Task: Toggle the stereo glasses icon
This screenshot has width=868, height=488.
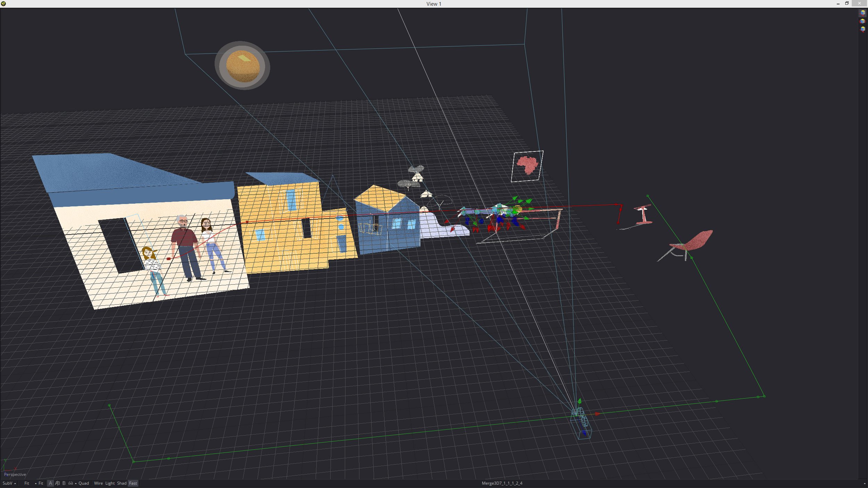Action: click(x=70, y=483)
